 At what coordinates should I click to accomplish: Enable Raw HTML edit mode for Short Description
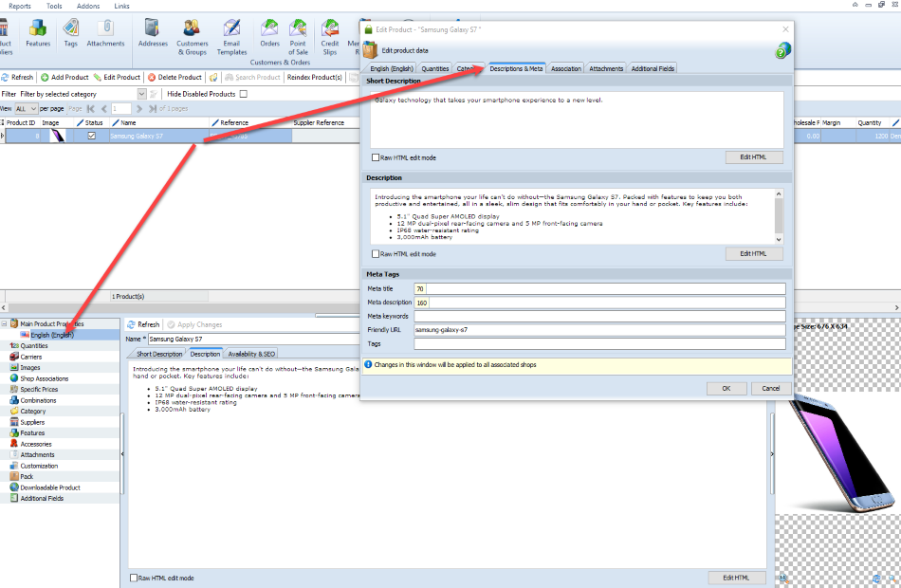coord(376,157)
